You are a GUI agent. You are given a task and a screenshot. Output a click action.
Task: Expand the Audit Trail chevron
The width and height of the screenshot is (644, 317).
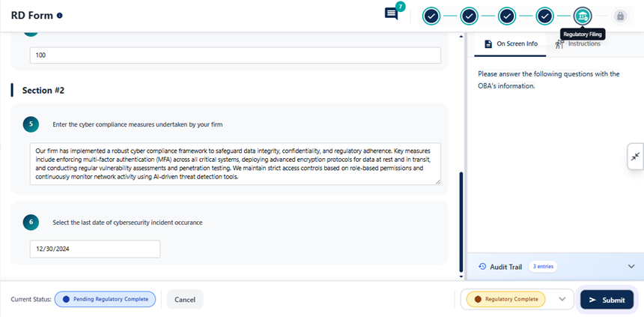631,267
